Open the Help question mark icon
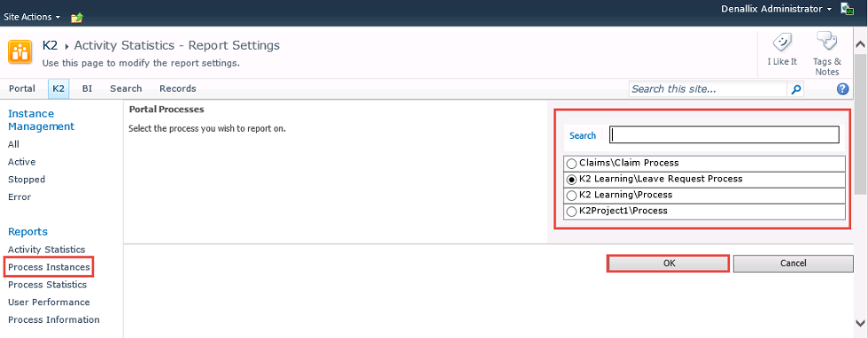 click(842, 89)
